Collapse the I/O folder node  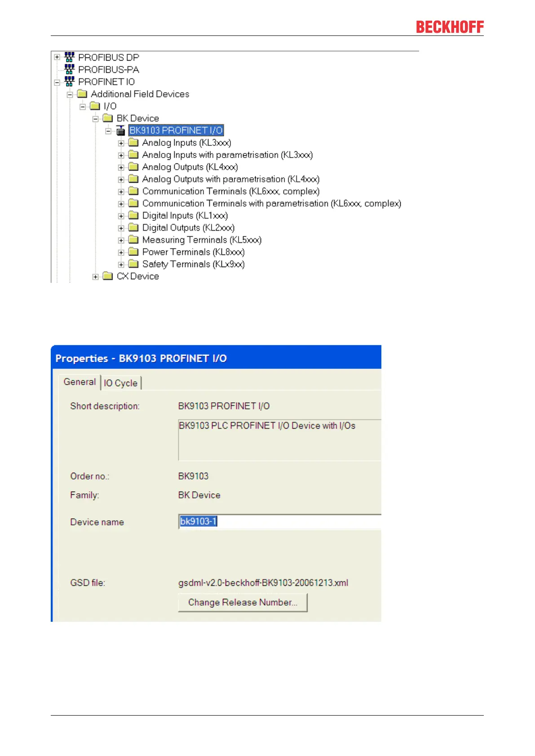(x=83, y=106)
